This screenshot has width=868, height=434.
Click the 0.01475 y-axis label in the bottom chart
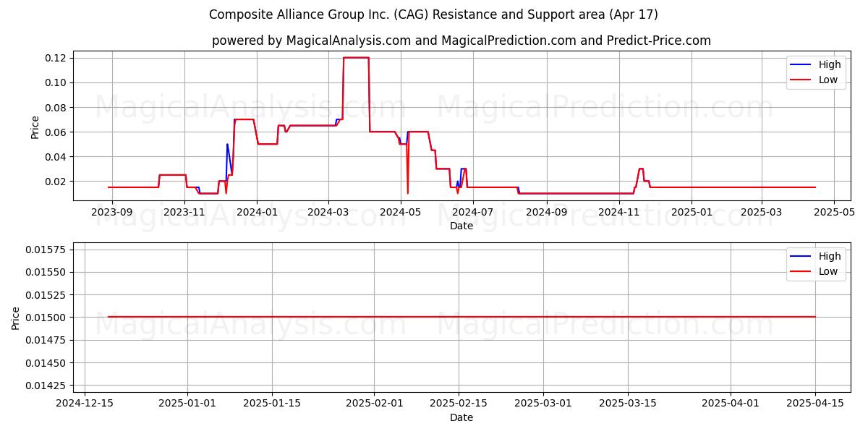pyautogui.click(x=46, y=340)
